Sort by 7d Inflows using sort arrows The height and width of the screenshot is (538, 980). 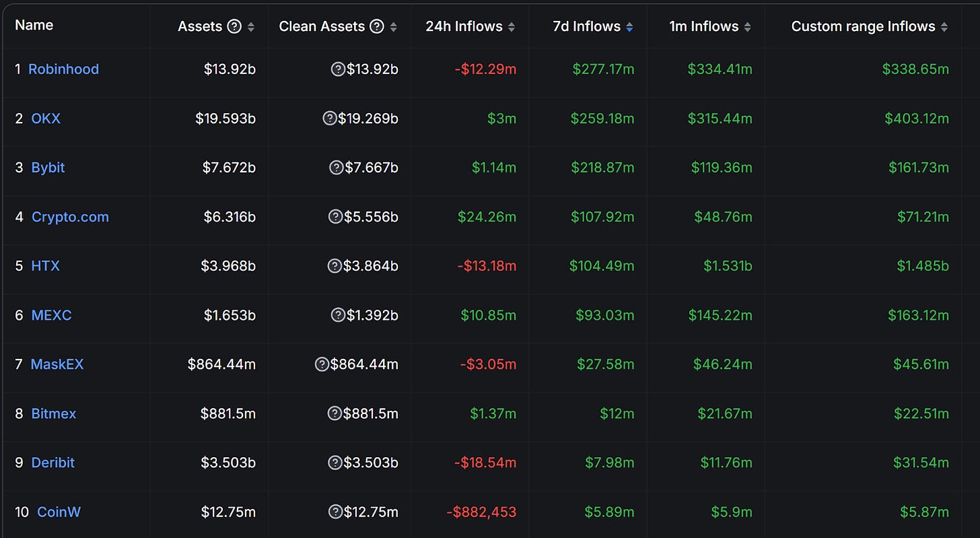(629, 27)
